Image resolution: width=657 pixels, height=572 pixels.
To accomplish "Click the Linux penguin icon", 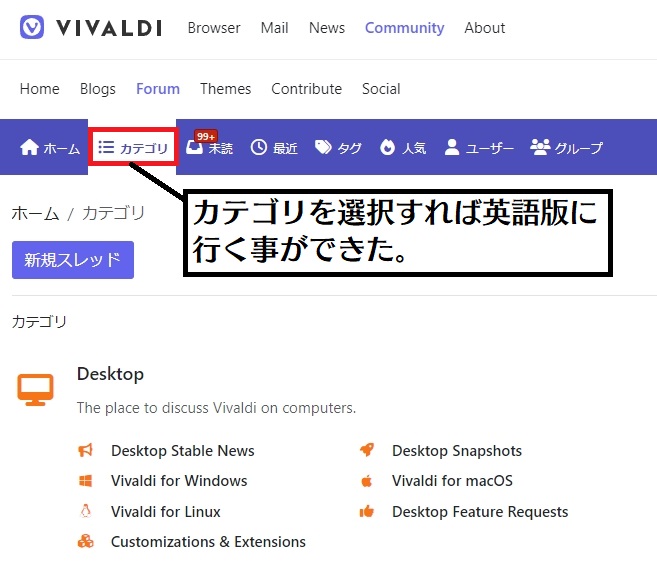I will [85, 511].
